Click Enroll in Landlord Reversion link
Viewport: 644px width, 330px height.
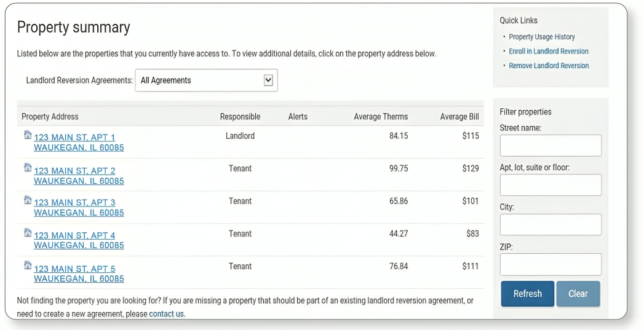548,51
